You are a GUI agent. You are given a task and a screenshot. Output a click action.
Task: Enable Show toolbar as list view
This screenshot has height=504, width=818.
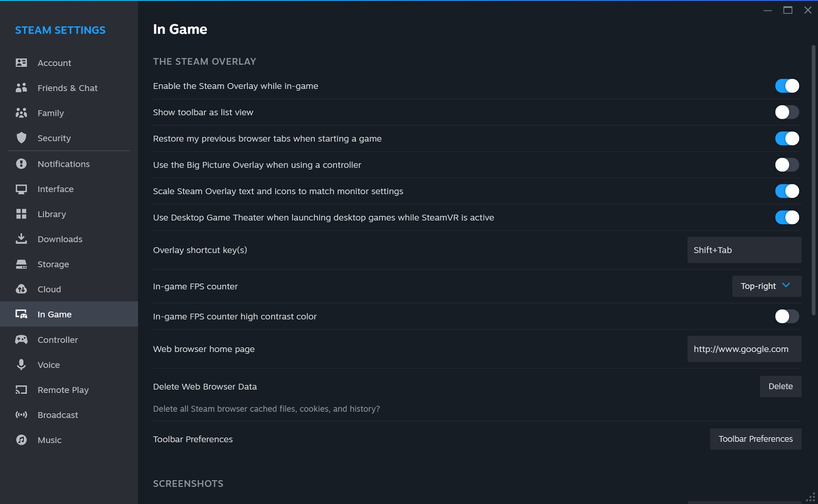click(787, 112)
